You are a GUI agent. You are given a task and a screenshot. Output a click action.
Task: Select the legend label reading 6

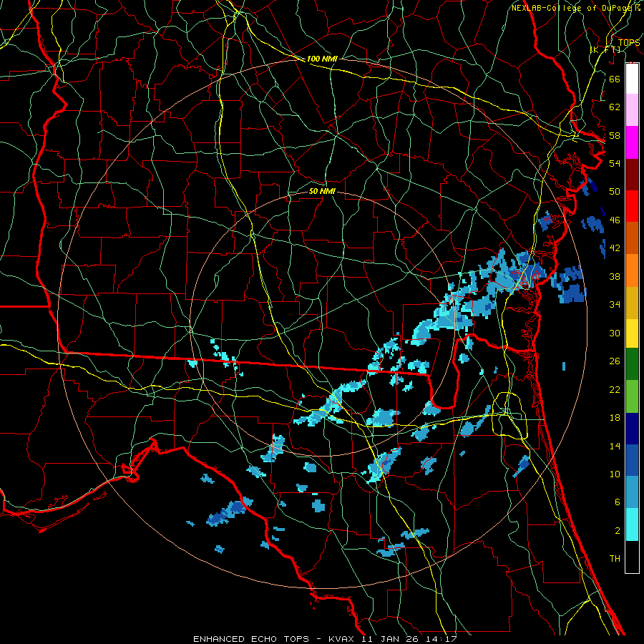pyautogui.click(x=617, y=502)
